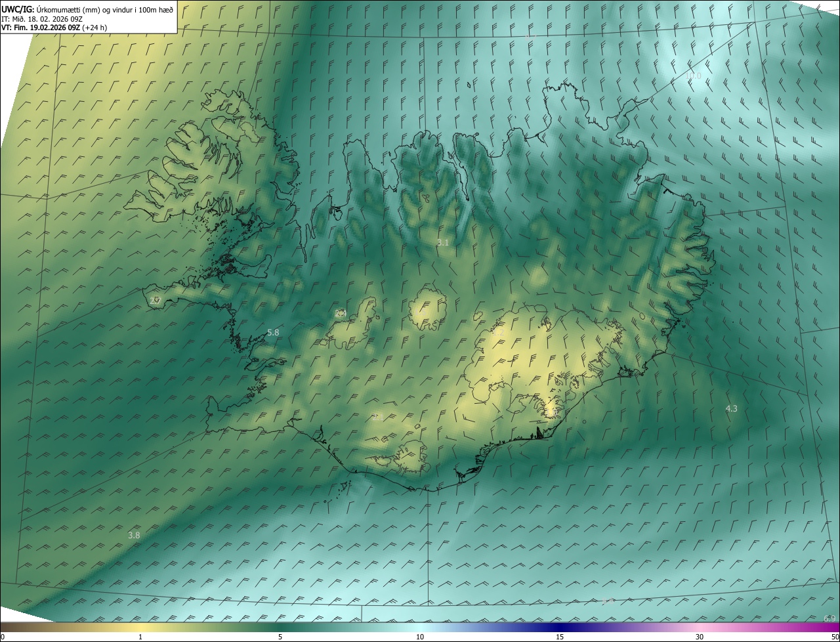
Task: Click the colorbar tick label 10
Action: 420,637
